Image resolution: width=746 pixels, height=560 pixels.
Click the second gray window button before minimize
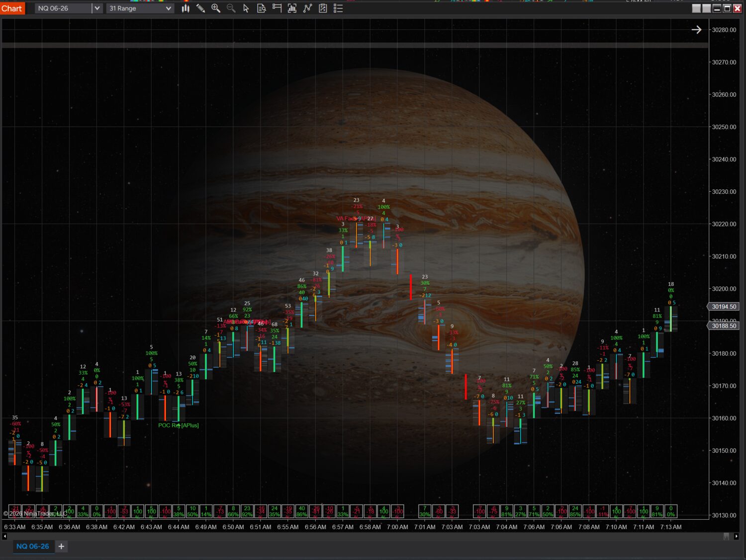(x=707, y=8)
